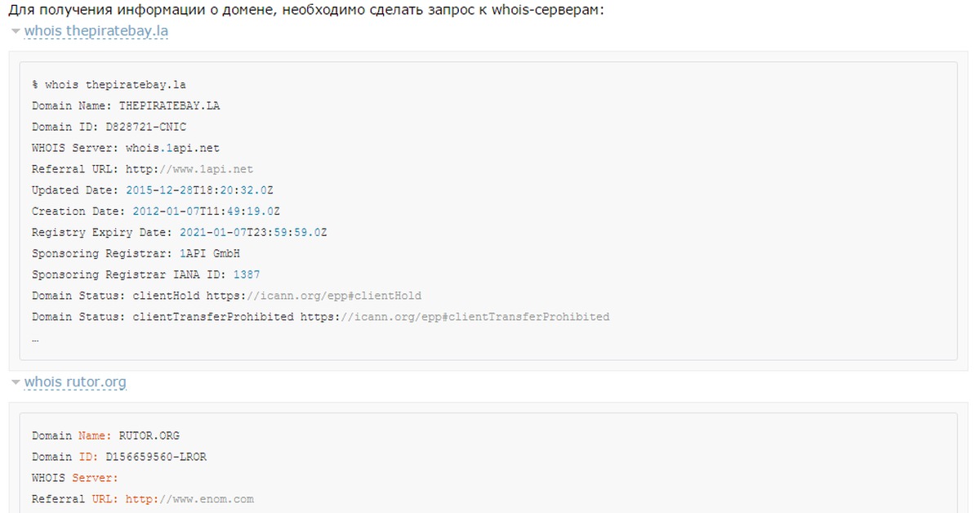Open the whois rutor.org section header

(x=77, y=382)
